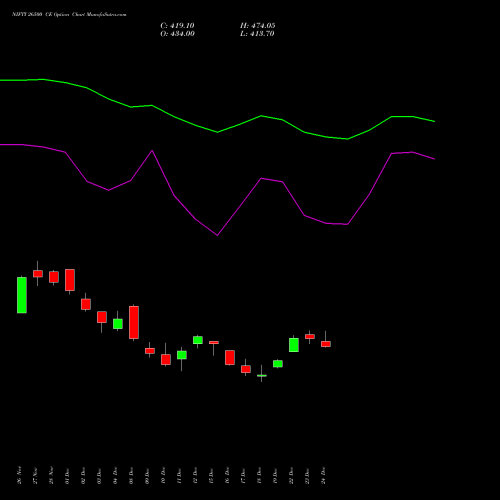The width and height of the screenshot is (500, 500).
Task: Click the 04 Dec date label
Action: point(115,475)
